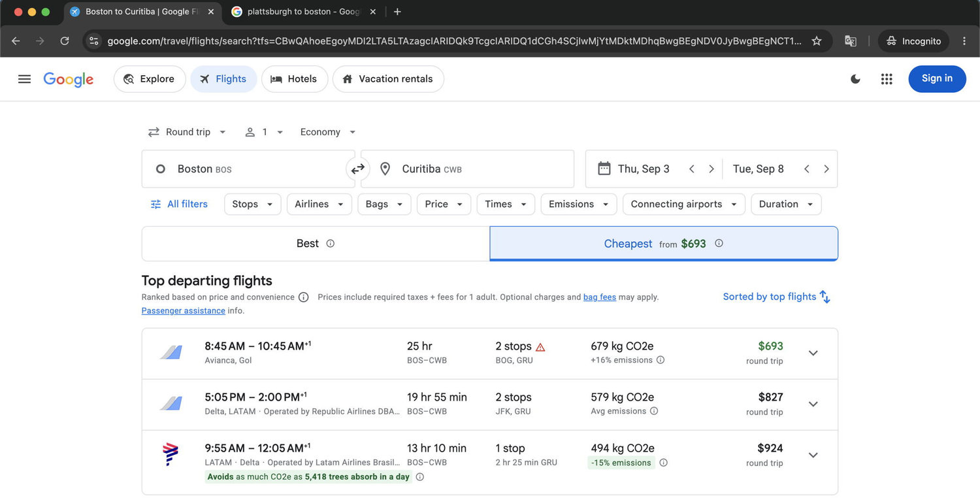The image size is (980, 498).
Task: Open the Emissions filter dropdown
Action: [579, 205]
